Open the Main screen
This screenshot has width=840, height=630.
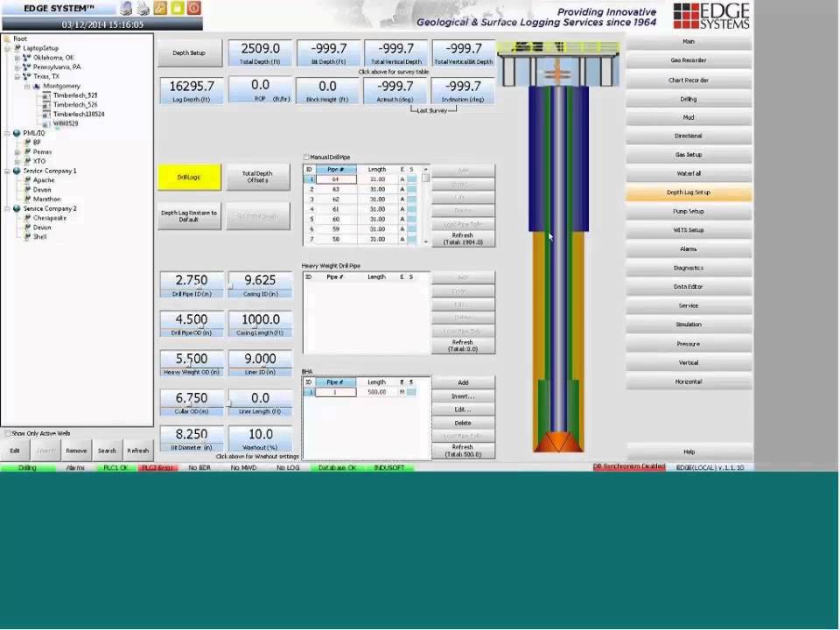pos(689,42)
